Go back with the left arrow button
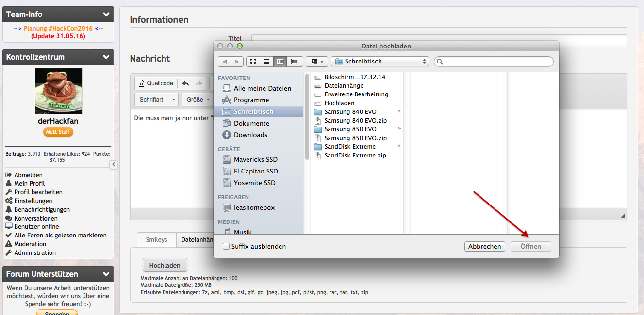This screenshot has height=315, width=644. pyautogui.click(x=224, y=62)
